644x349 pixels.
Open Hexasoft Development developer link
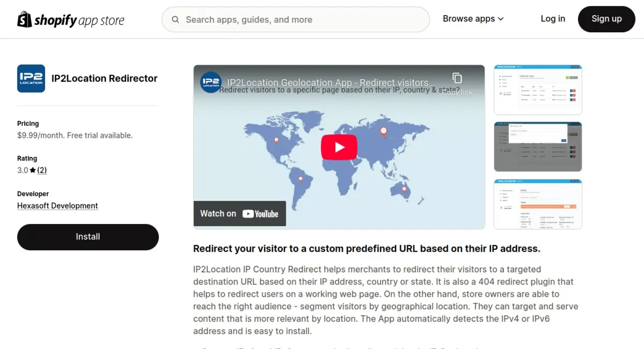pos(57,206)
